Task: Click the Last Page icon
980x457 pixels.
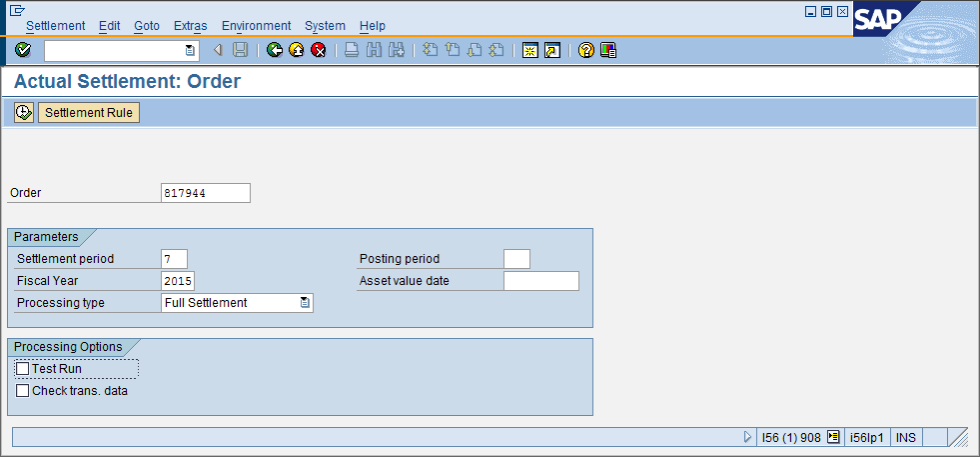Action: (496, 50)
